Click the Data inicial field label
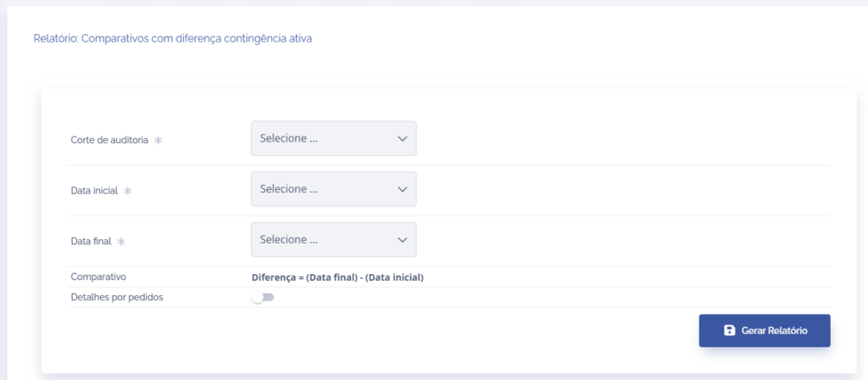This screenshot has width=868, height=380. [x=94, y=192]
